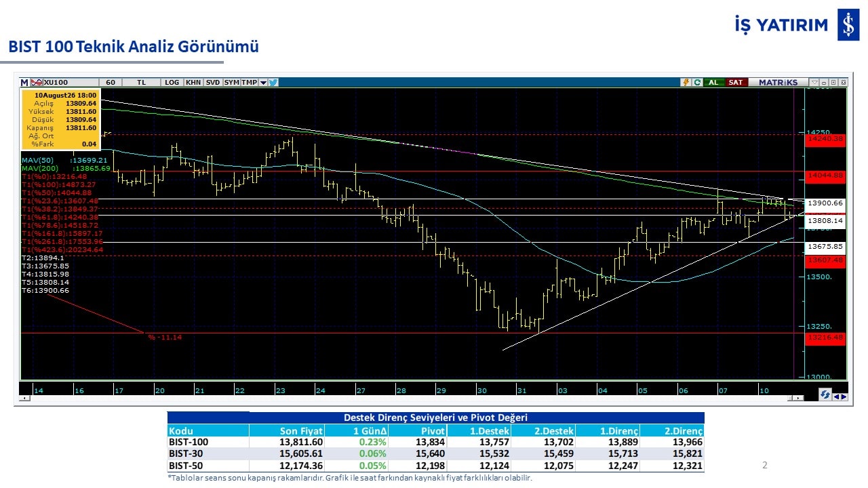Click the XU100 symbol field
This screenshot has width=868, height=488.
tap(70, 82)
